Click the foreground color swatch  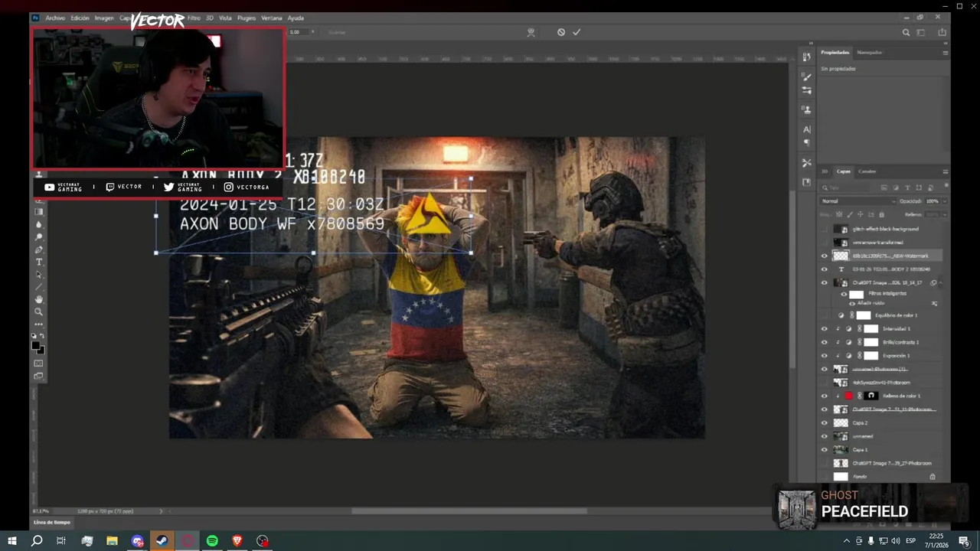36,346
